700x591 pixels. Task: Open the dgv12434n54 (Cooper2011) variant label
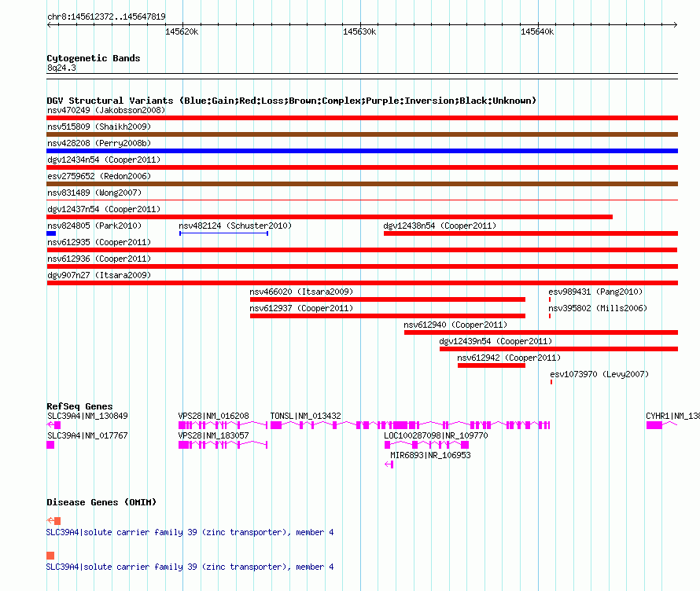click(104, 160)
